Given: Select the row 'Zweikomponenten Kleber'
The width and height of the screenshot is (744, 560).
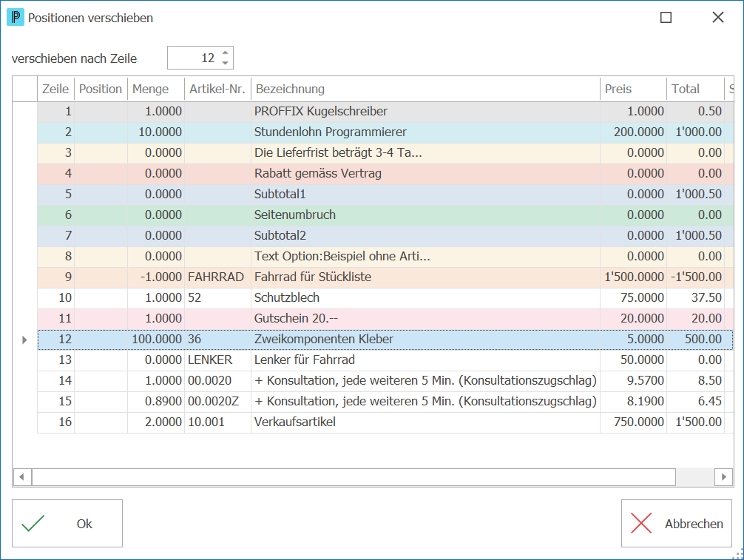Looking at the screenshot, I should (385, 340).
